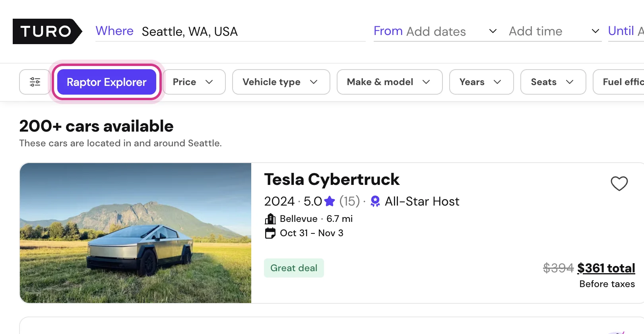The image size is (644, 334).
Task: Click the Raptor Explorer button
Action: pyautogui.click(x=107, y=82)
